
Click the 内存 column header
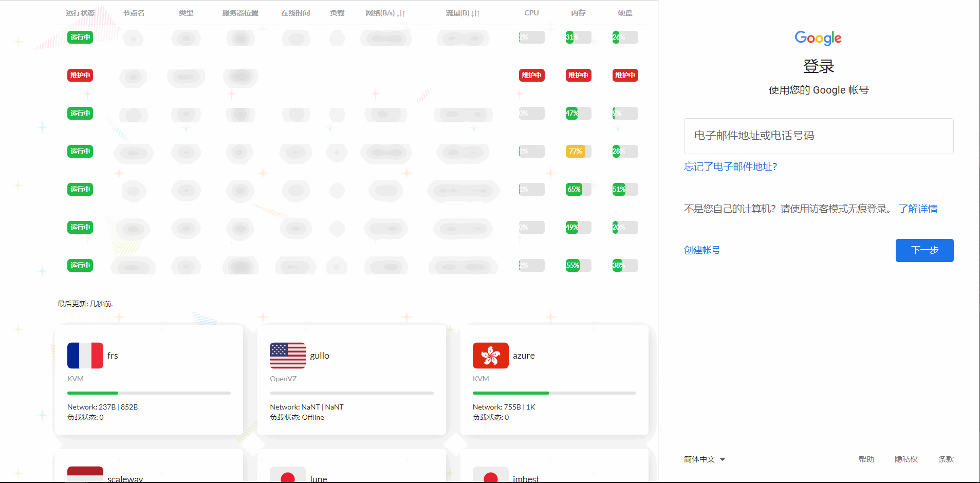tap(578, 13)
